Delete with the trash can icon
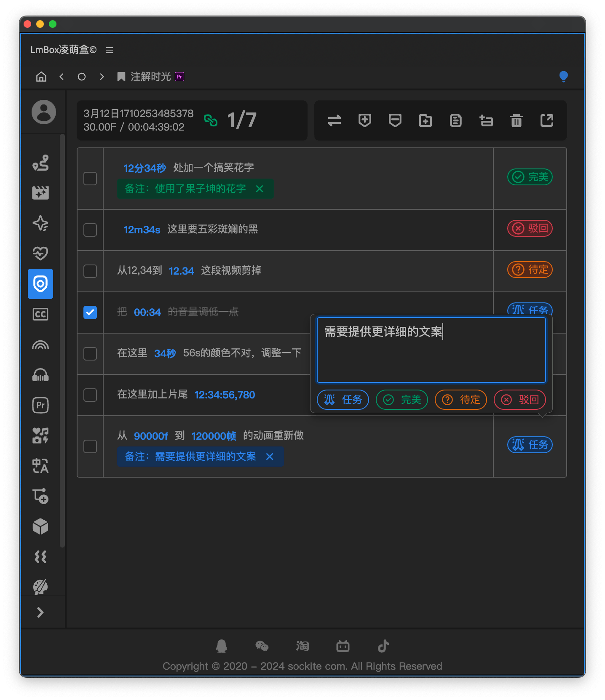The width and height of the screenshot is (605, 700). 517,120
